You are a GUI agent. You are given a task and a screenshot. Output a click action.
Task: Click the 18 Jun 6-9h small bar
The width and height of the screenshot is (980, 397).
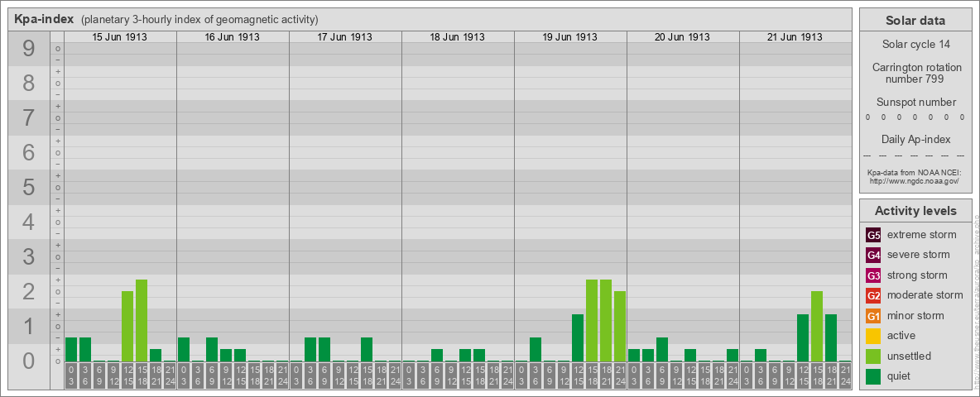[x=437, y=355]
